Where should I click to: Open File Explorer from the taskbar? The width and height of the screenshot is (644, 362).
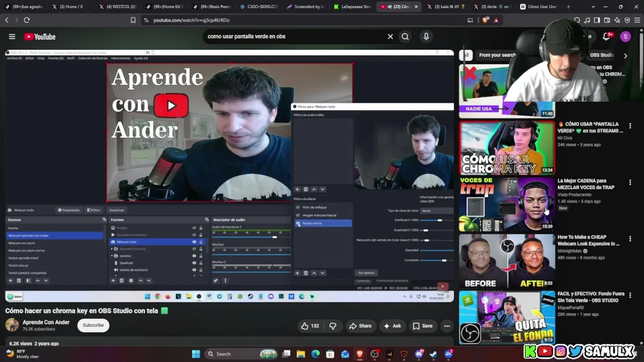[301, 354]
